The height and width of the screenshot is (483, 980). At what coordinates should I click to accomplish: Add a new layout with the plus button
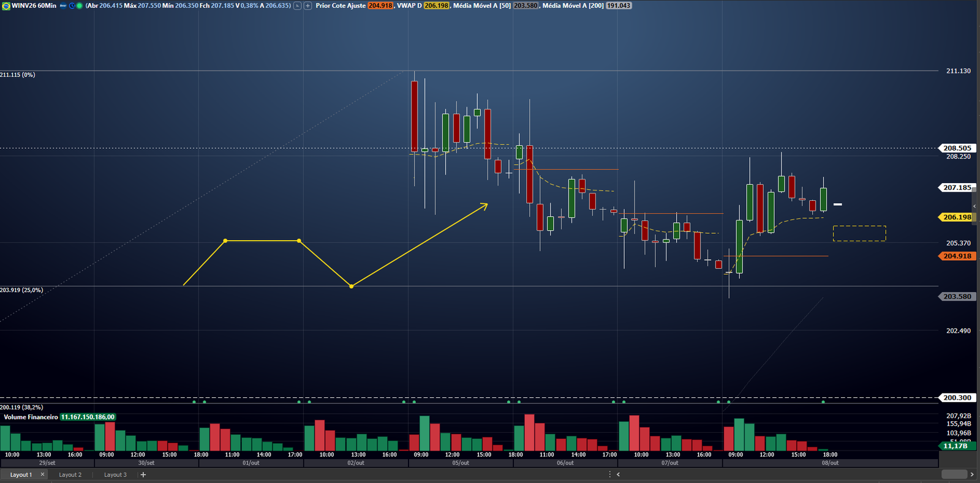point(143,474)
